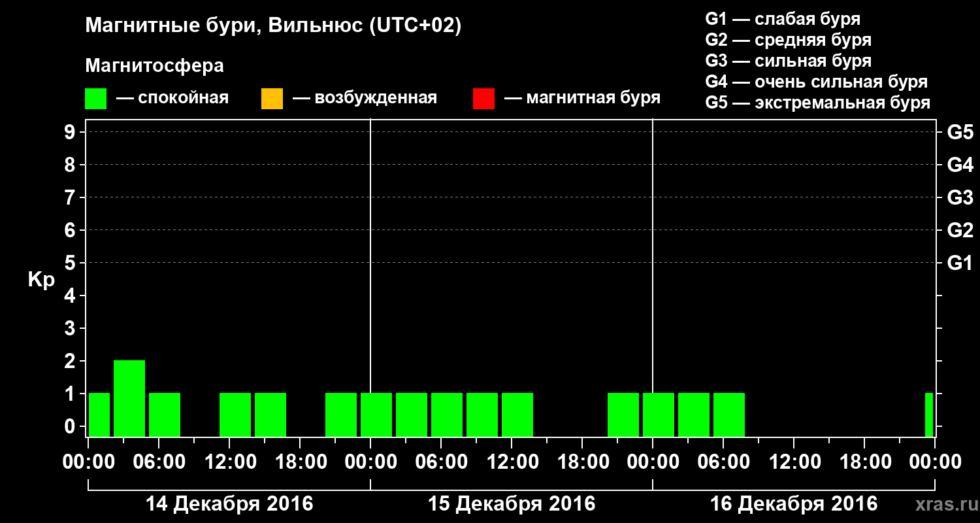The width and height of the screenshot is (980, 523).
Task: Click the line 'G5 — экстремальная буря'
Action: (x=817, y=103)
